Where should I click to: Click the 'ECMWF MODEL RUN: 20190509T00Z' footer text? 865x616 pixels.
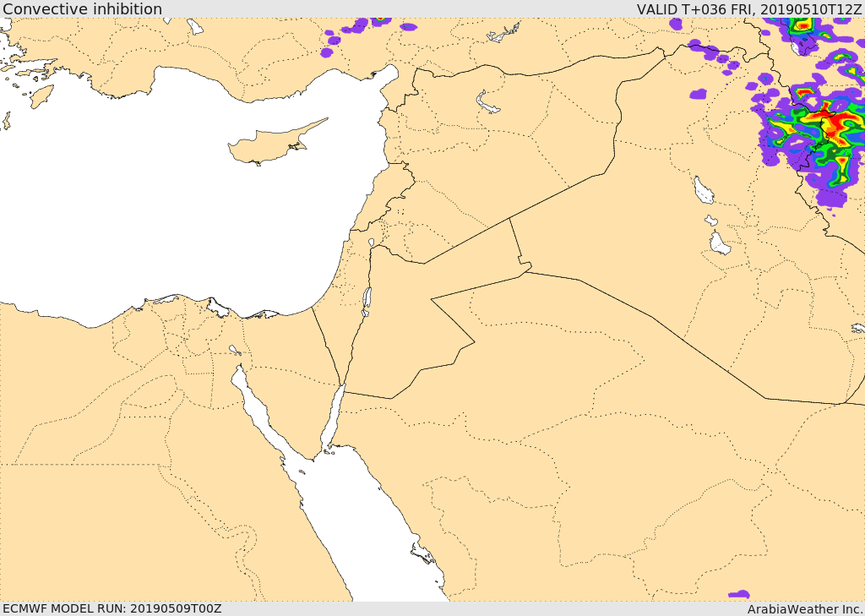[112, 609]
